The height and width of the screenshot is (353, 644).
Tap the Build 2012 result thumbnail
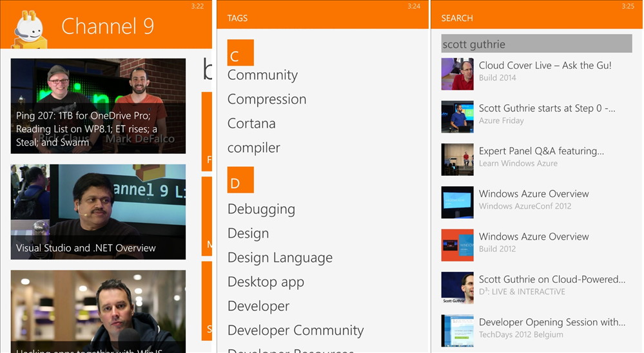tap(457, 245)
